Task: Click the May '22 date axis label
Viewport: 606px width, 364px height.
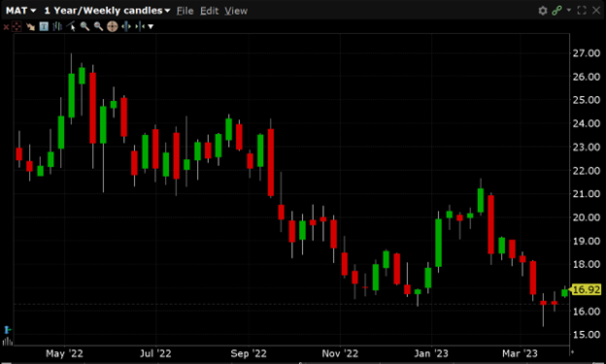Action: tap(64, 353)
